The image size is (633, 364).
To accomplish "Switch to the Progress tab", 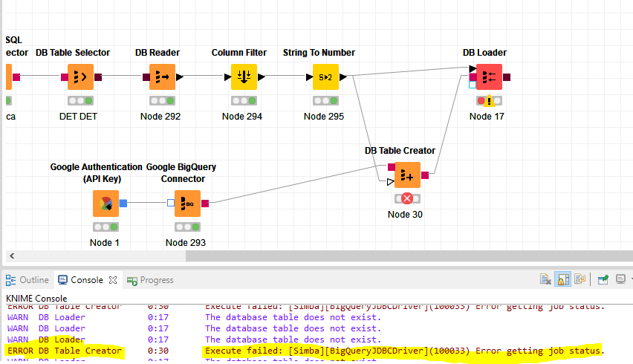I will pos(150,280).
